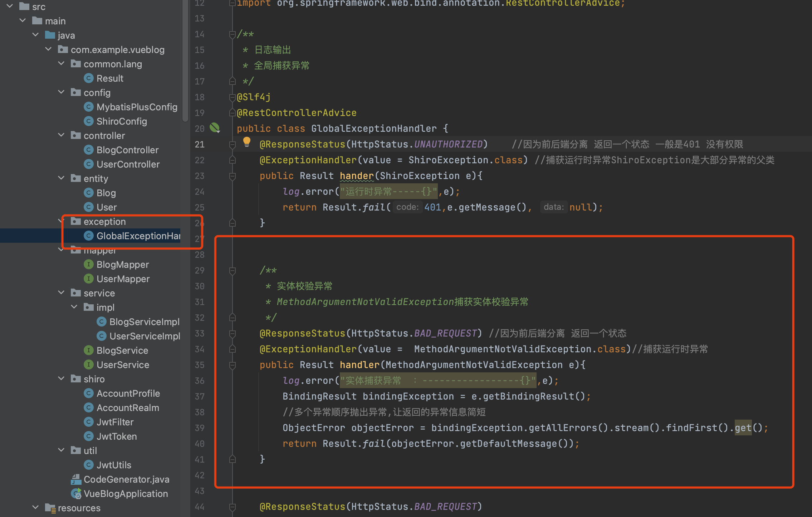Click the Spring bean gutter icon

(x=215, y=127)
